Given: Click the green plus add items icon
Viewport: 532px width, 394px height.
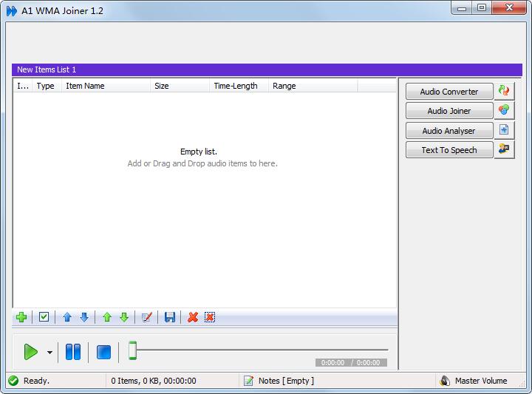Looking at the screenshot, I should point(21,317).
